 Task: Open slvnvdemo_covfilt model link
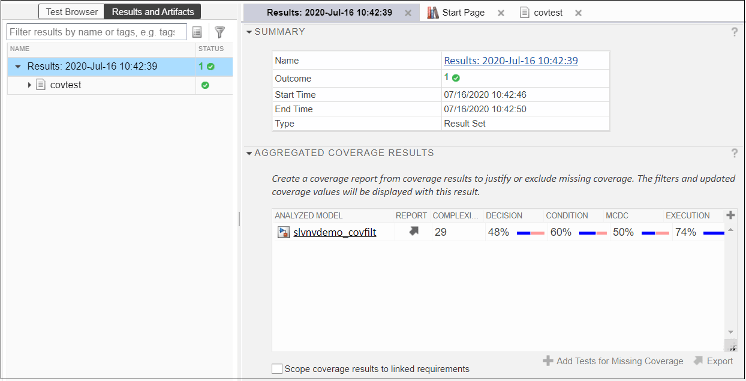[334, 232]
